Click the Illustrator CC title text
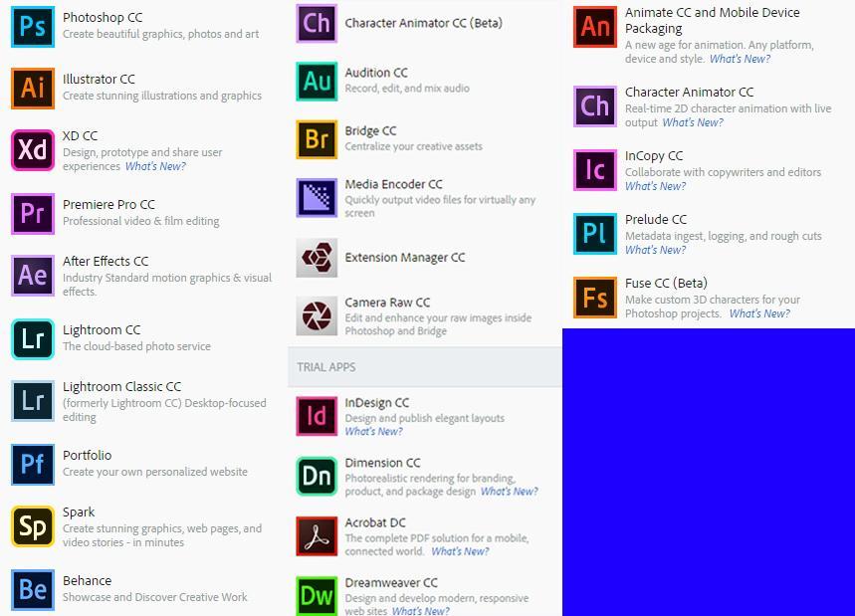The image size is (855, 616). (99, 79)
